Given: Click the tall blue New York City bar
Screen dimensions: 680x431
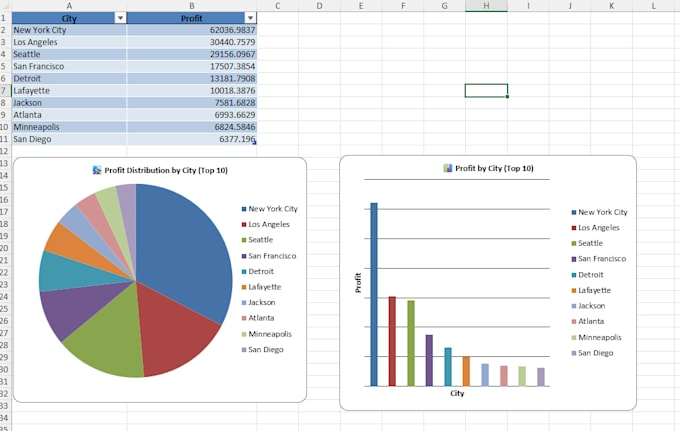Looking at the screenshot, I should tap(374, 294).
